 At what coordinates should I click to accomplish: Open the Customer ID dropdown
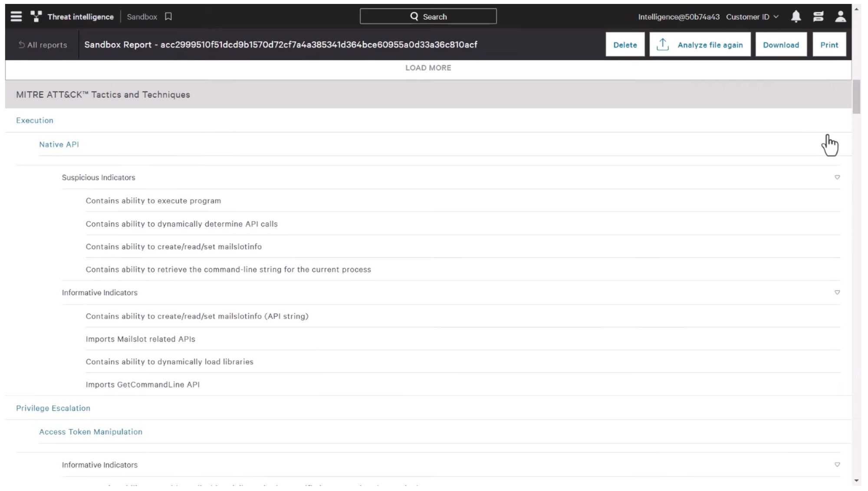click(752, 16)
